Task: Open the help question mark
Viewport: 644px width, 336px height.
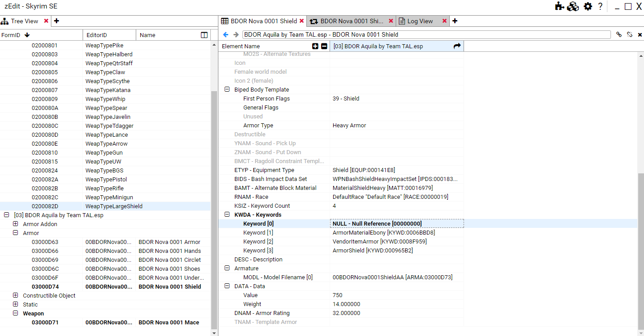Action: [x=600, y=6]
